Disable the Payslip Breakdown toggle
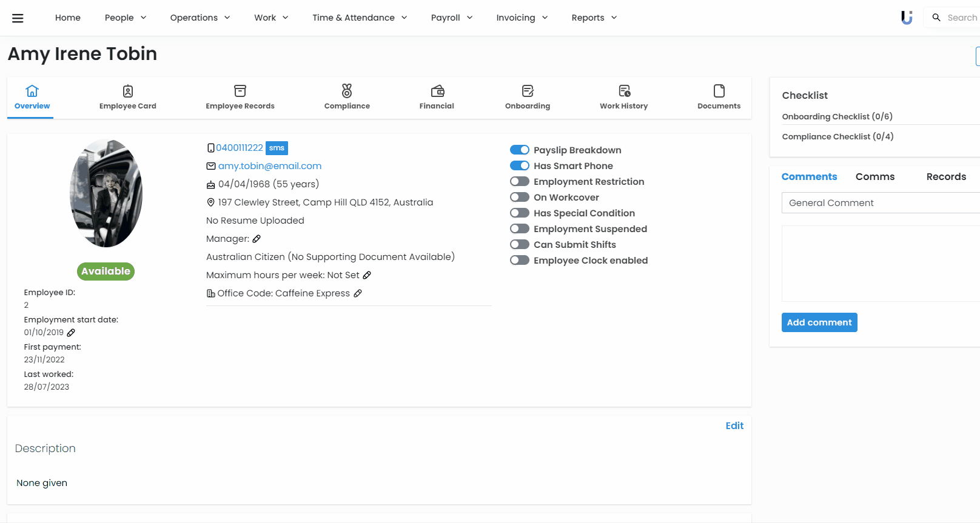This screenshot has width=980, height=523. (520, 150)
